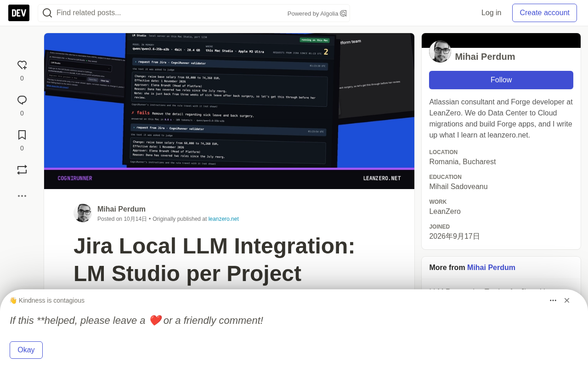Jump to comments via speech bubble icon

coord(22,100)
